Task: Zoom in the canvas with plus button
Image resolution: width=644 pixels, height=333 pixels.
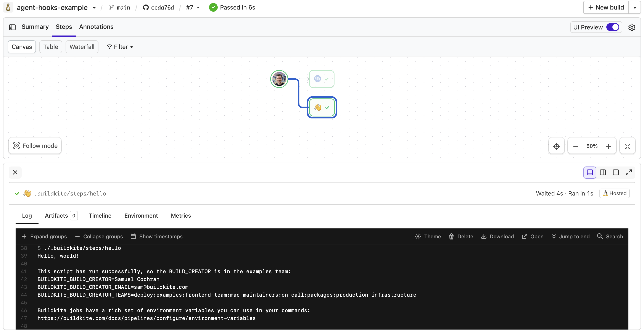Action: (x=608, y=146)
